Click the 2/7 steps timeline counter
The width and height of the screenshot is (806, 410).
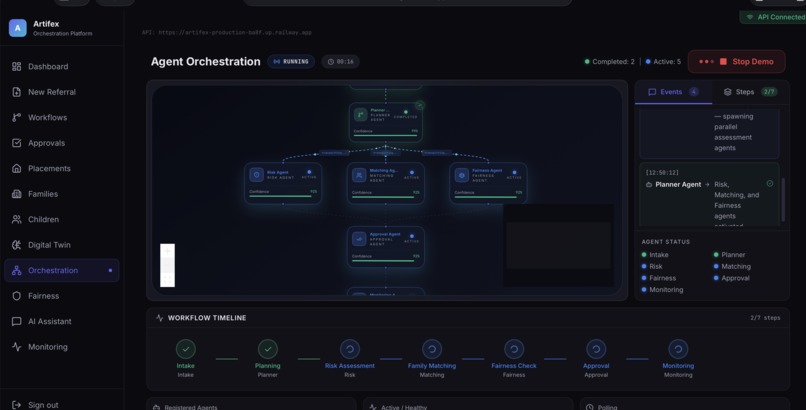[x=765, y=318]
